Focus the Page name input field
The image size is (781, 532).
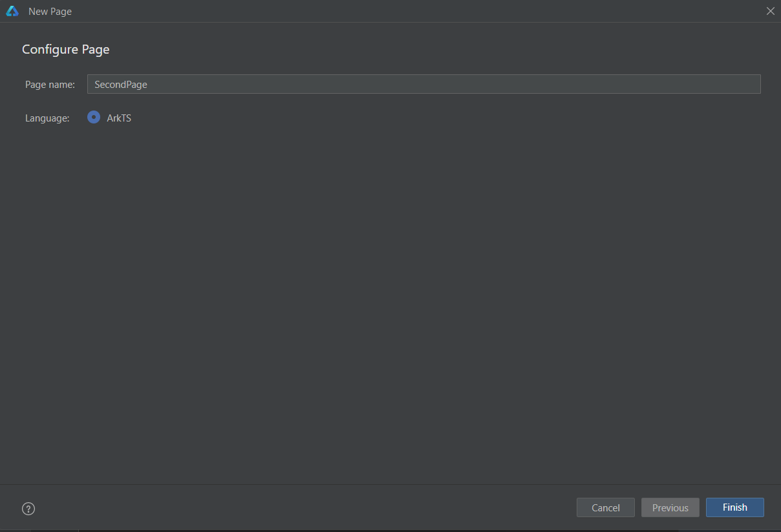[x=423, y=84]
